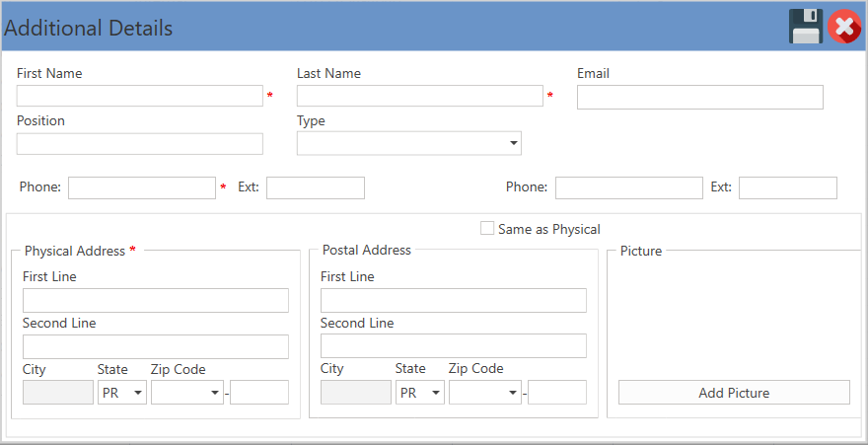
Task: Focus the First Name input field
Action: tap(140, 96)
